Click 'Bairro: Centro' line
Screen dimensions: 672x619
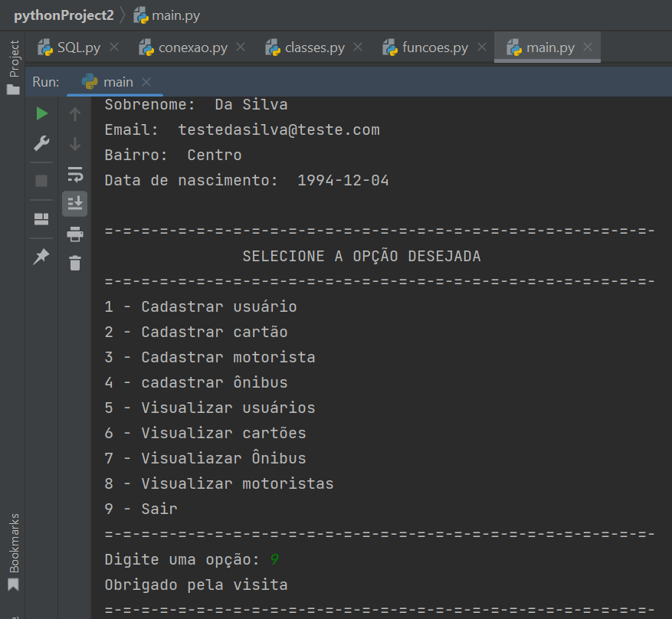pos(173,155)
